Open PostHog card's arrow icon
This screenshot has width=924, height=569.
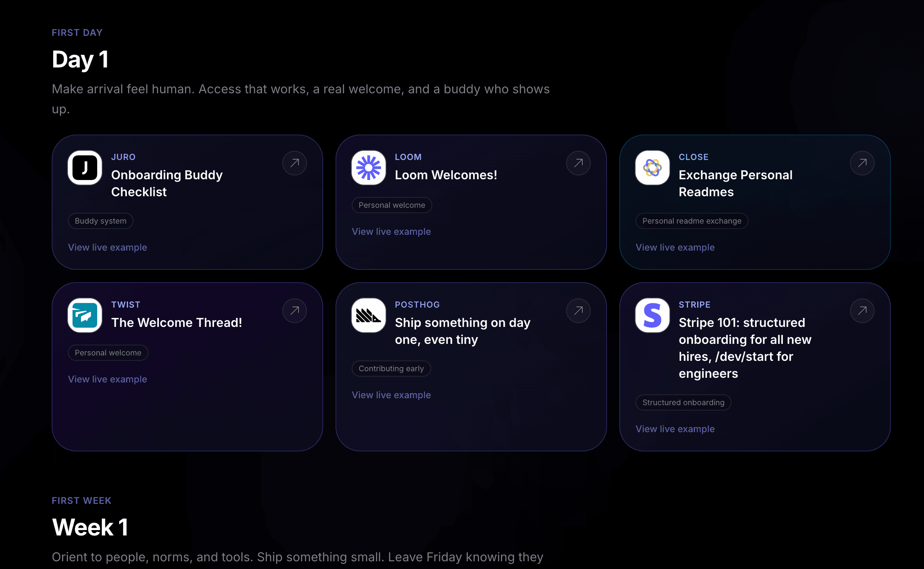click(578, 311)
